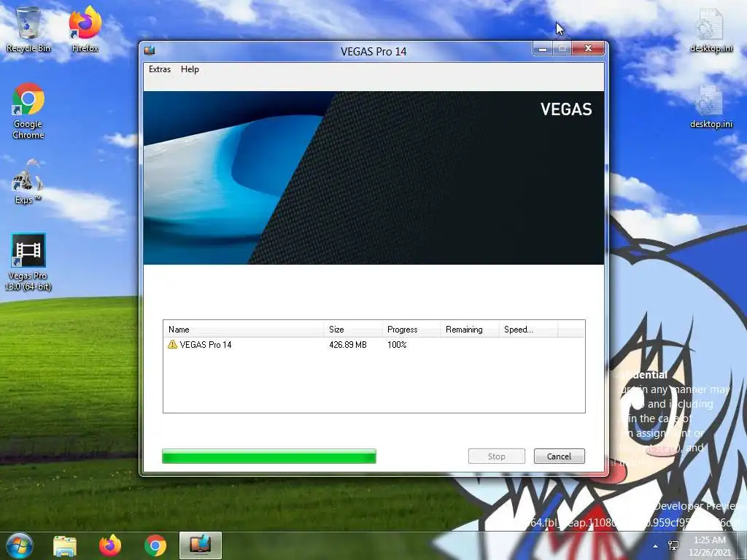Click the VEGAS installer title bar icon
The height and width of the screenshot is (560, 747).
[150, 50]
